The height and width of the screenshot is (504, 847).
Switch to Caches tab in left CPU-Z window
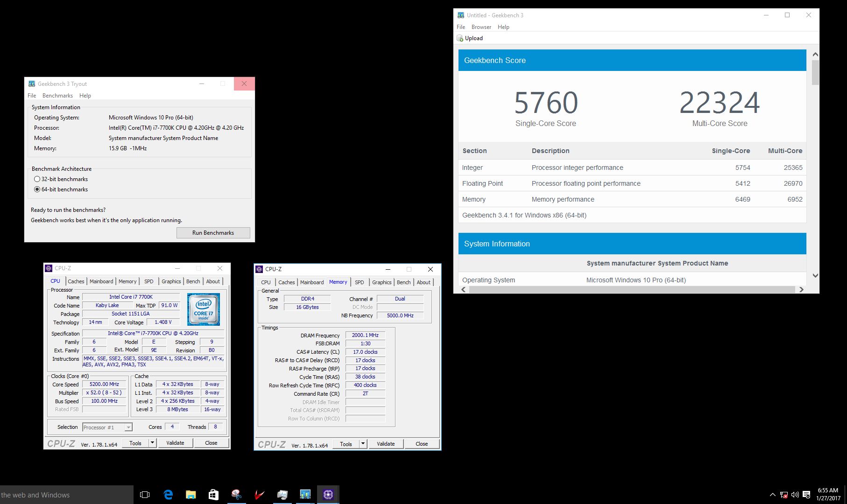coord(76,281)
